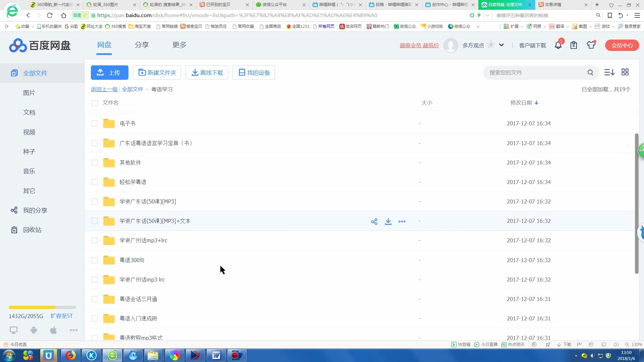Go to browser home page
The height and width of the screenshot is (362, 644).
point(63,15)
